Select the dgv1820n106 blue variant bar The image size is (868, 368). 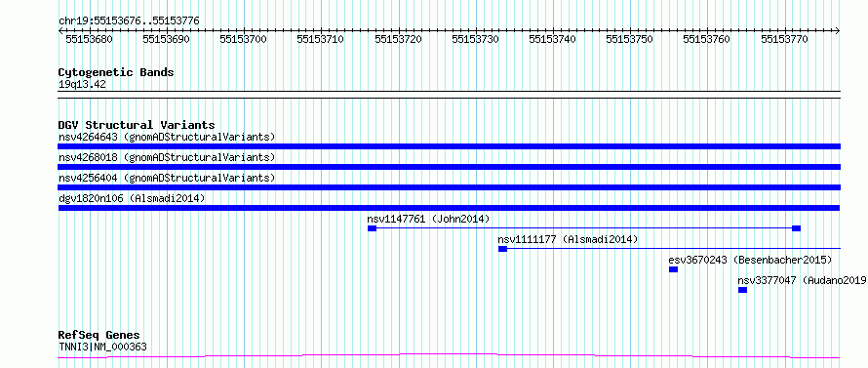tap(450, 208)
